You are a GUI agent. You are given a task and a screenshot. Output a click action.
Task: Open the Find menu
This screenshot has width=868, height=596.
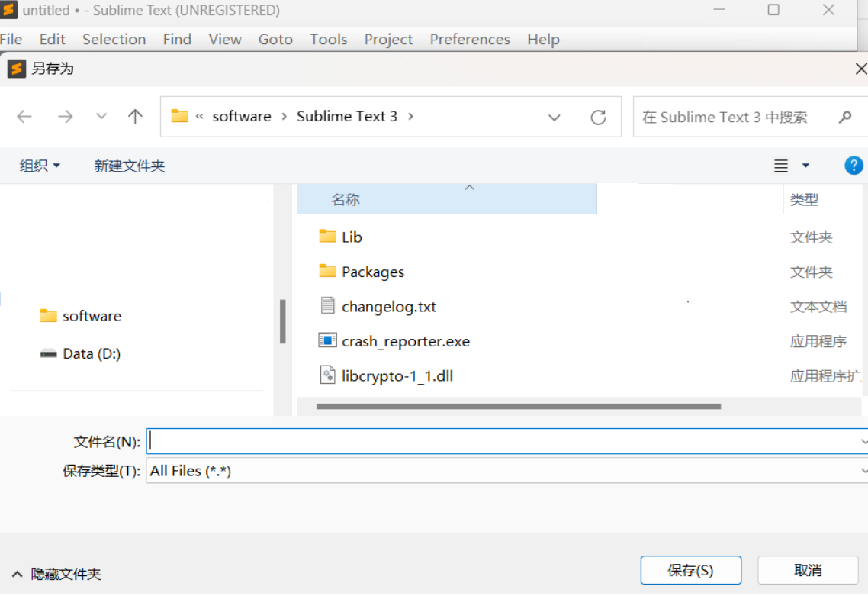click(177, 40)
